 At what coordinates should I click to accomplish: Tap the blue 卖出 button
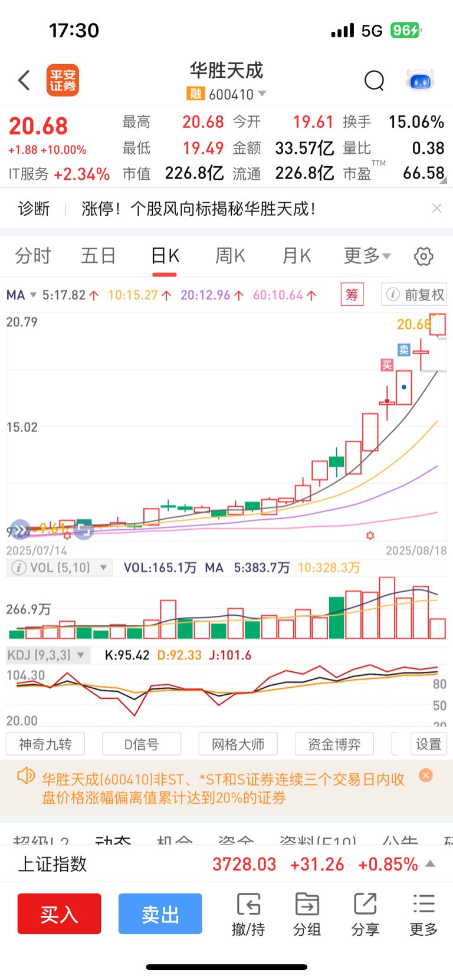[x=160, y=913]
